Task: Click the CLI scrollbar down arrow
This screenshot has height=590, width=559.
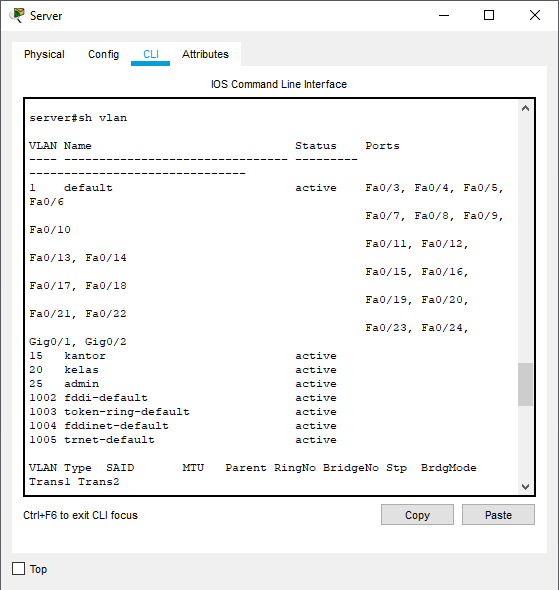Action: tap(525, 487)
